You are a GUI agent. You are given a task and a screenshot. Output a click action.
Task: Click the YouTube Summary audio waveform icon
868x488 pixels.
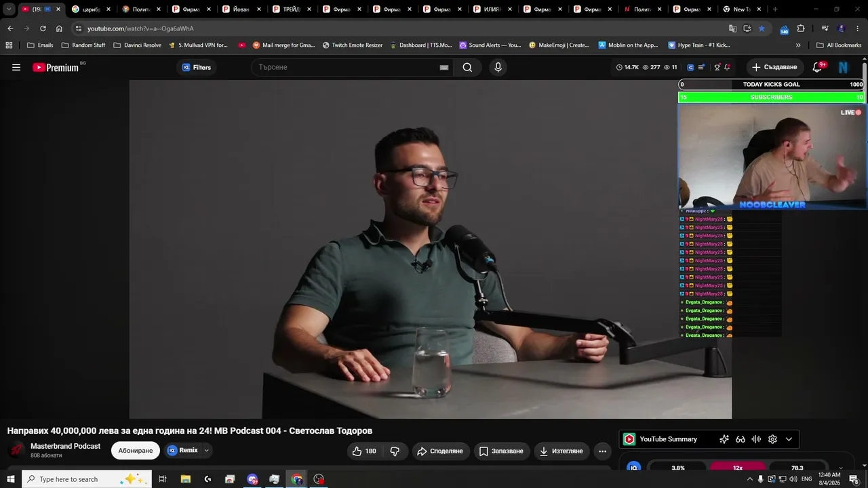tap(756, 439)
